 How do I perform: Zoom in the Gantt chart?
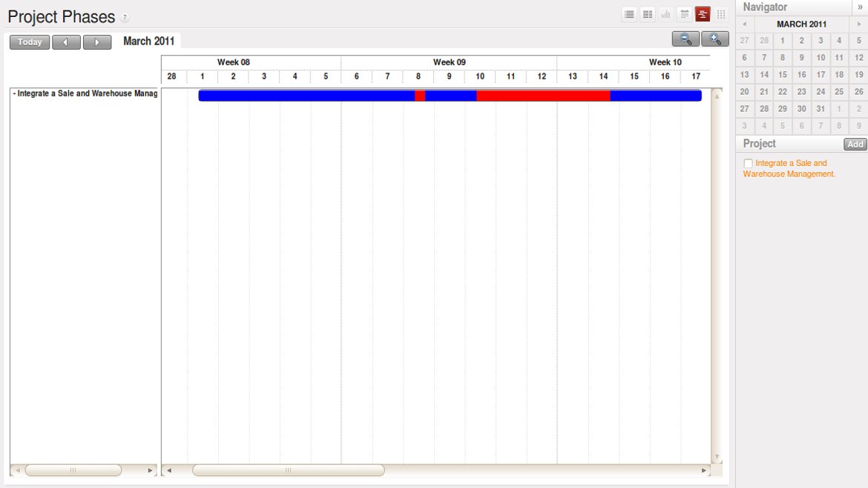pyautogui.click(x=715, y=39)
